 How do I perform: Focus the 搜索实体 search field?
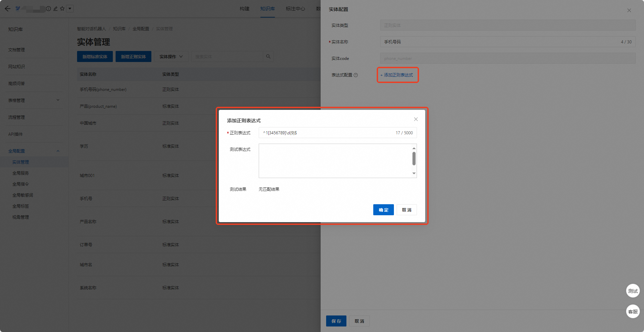coord(227,56)
